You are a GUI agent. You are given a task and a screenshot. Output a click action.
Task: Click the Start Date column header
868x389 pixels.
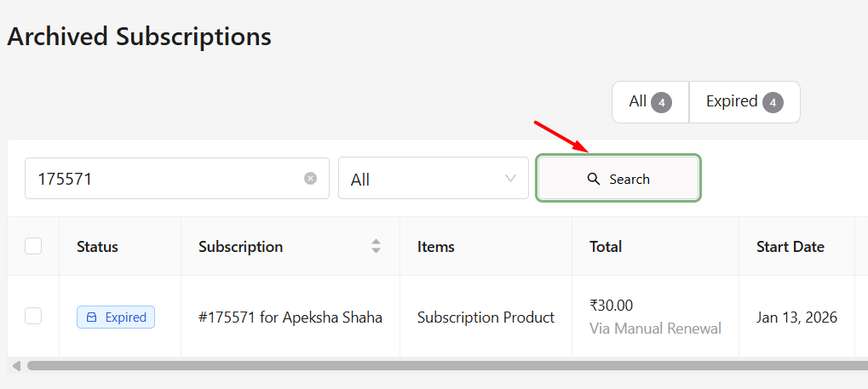[790, 247]
